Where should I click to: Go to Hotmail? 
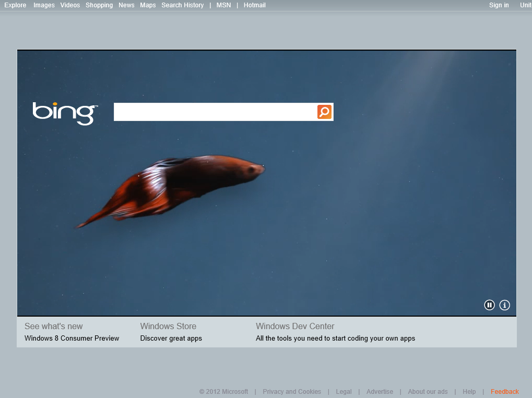pos(254,5)
